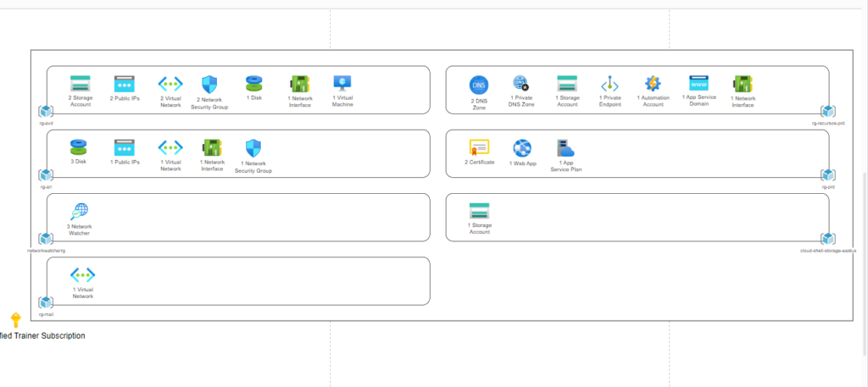Select the Private Endpoint icon

(609, 84)
